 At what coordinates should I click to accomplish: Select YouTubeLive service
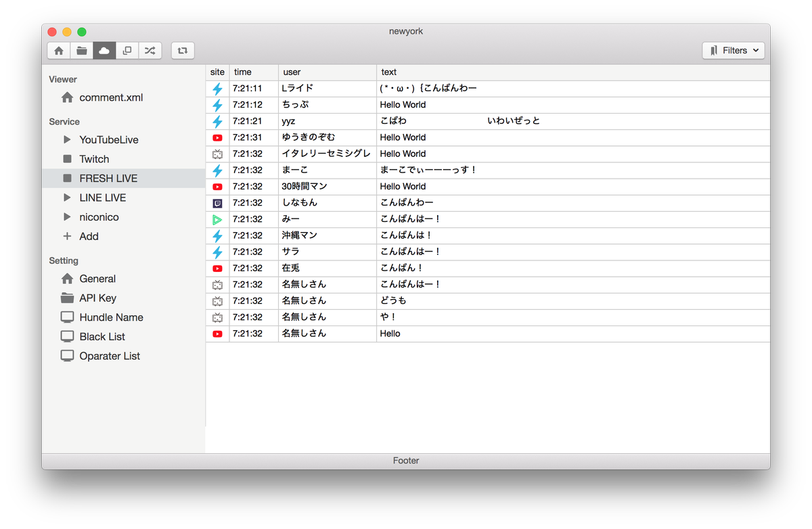(x=123, y=139)
